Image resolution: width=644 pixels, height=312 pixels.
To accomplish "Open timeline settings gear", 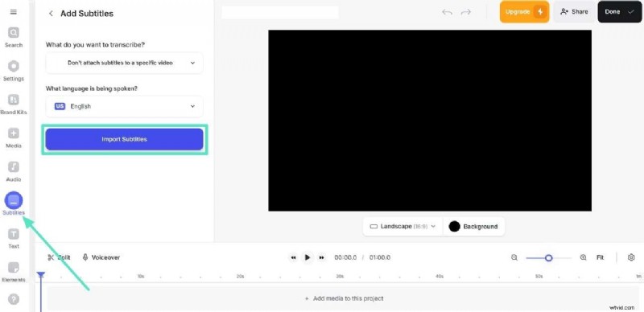I will [631, 257].
